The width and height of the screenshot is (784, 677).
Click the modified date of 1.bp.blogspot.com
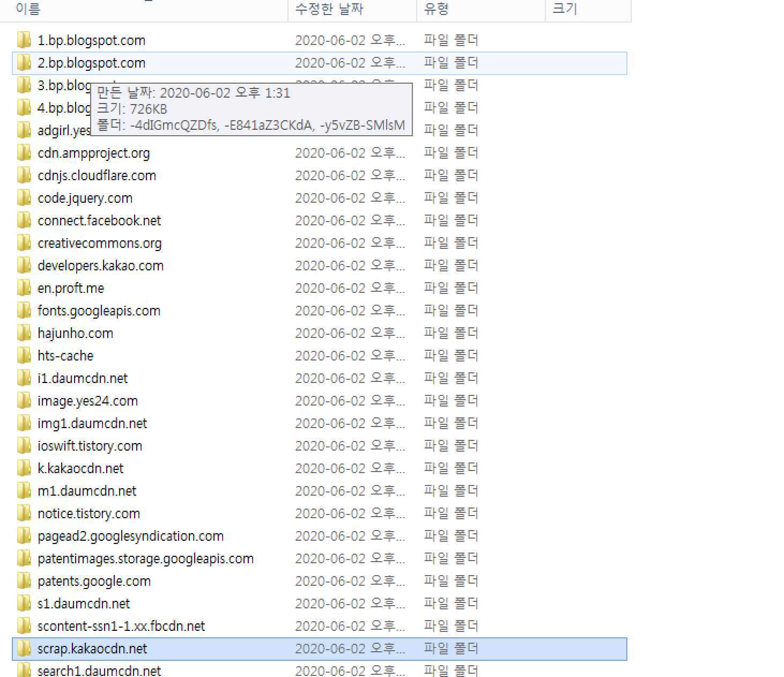350,40
